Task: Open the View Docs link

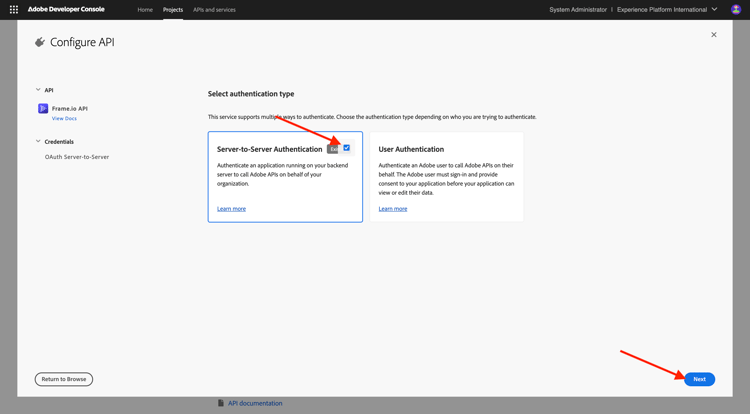Action: (64, 119)
